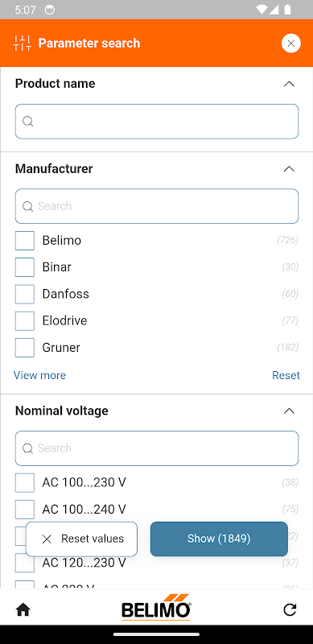
Task: Close the Parameter search panel
Action: click(x=290, y=43)
